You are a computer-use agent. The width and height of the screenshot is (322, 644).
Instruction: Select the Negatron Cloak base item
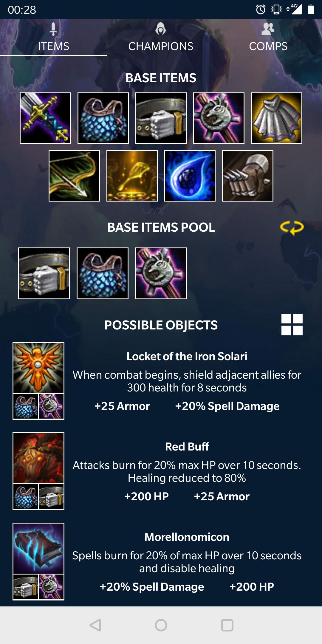coord(277,118)
